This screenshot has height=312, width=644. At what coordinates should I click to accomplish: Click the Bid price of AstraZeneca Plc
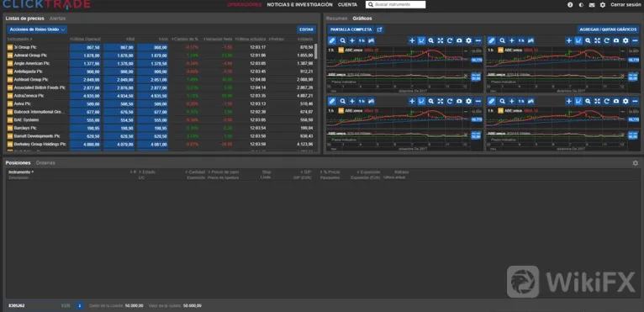coord(119,96)
